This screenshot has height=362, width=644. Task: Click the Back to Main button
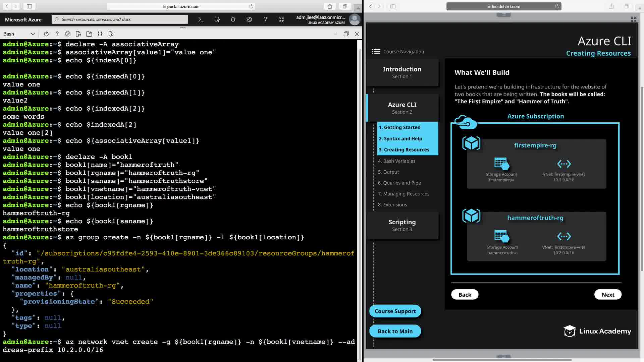395,331
